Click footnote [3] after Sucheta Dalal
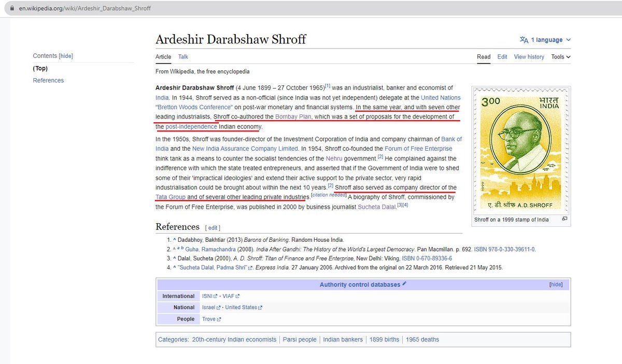Image resolution: width=622 pixels, height=364 pixels. coord(400,205)
